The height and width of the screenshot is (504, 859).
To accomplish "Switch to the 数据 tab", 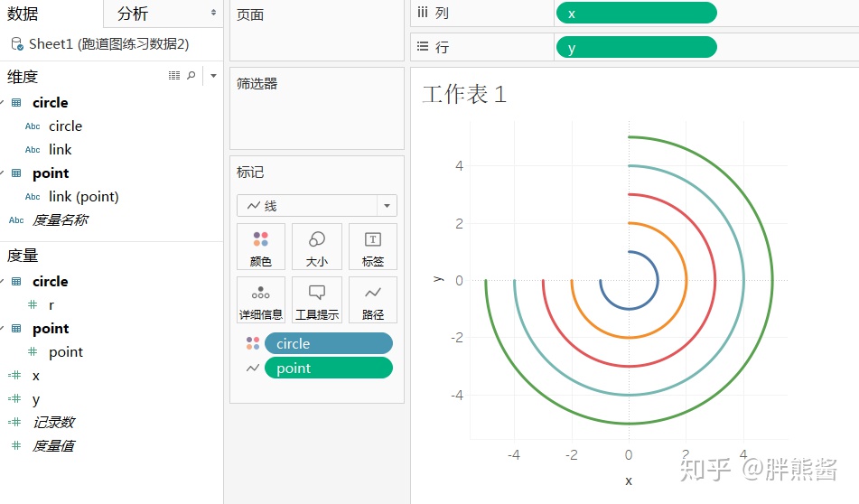I will [23, 14].
